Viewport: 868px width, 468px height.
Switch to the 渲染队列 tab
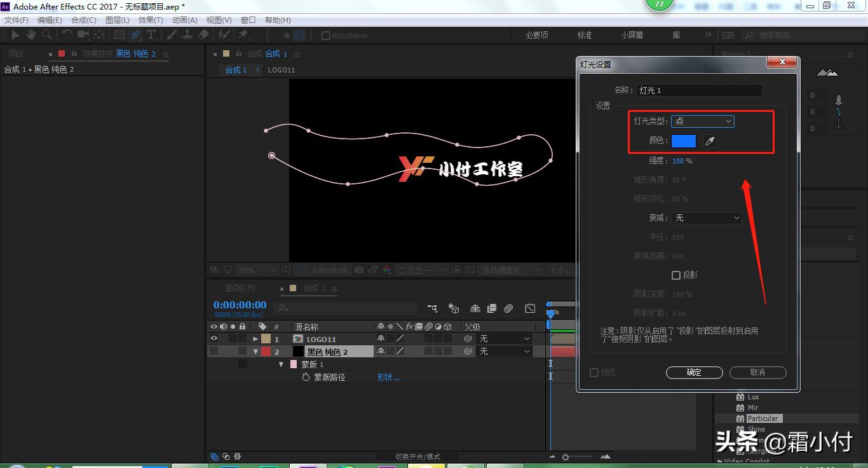(240, 288)
